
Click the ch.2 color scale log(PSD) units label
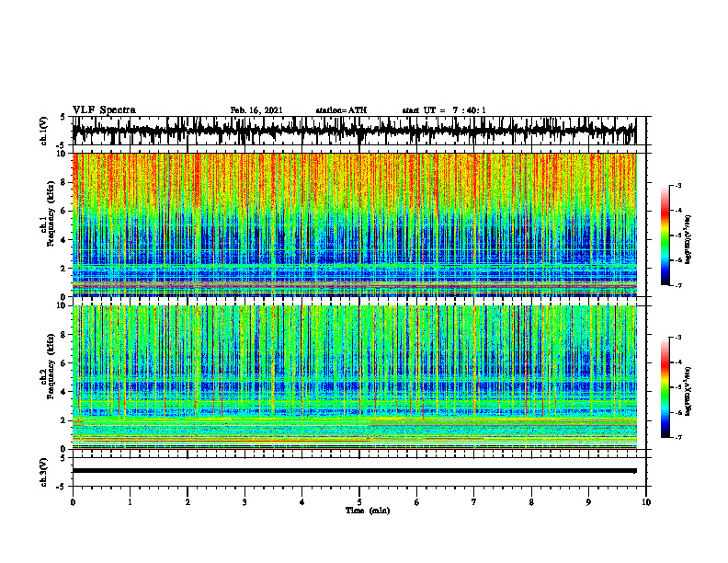688,390
